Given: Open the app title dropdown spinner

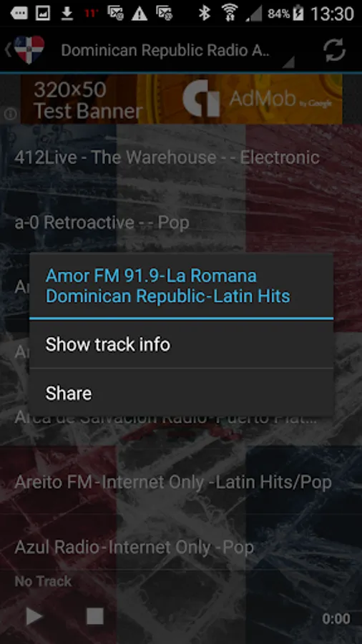Looking at the screenshot, I should [x=177, y=51].
